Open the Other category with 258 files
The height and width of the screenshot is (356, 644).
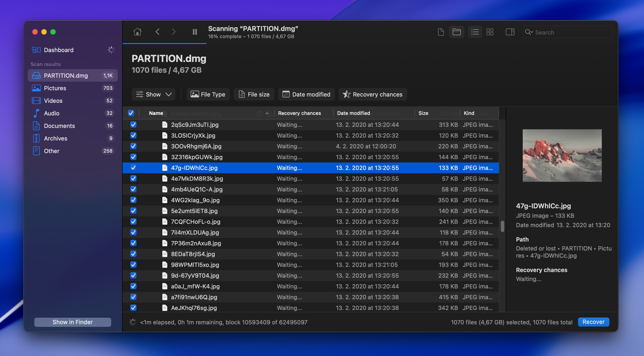[51, 151]
